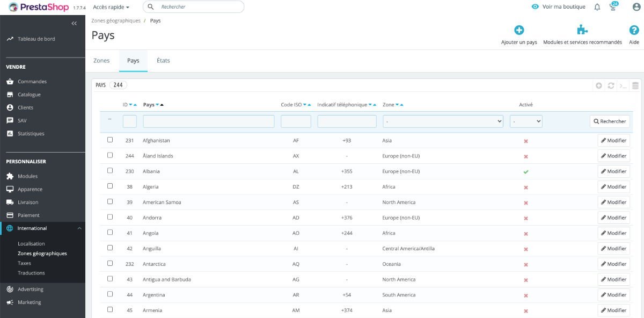Open notifications bell icon

click(597, 7)
